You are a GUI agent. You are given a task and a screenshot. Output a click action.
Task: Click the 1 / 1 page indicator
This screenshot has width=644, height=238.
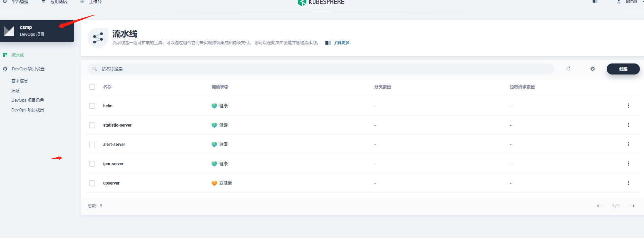tap(616, 206)
